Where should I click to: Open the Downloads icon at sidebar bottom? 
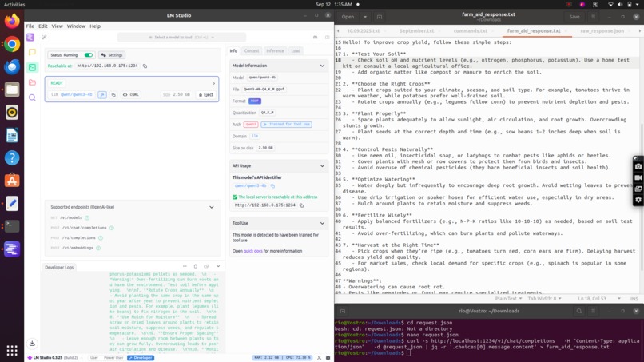(32, 344)
